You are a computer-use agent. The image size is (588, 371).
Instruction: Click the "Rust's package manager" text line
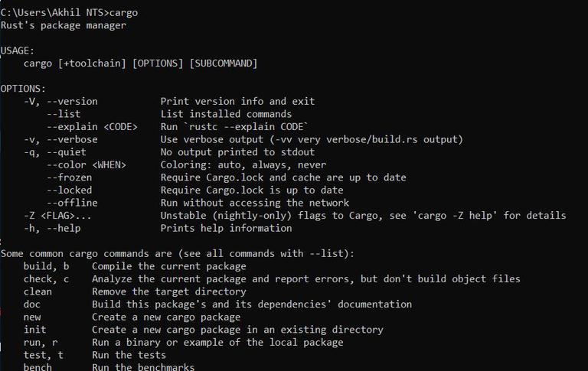64,25
